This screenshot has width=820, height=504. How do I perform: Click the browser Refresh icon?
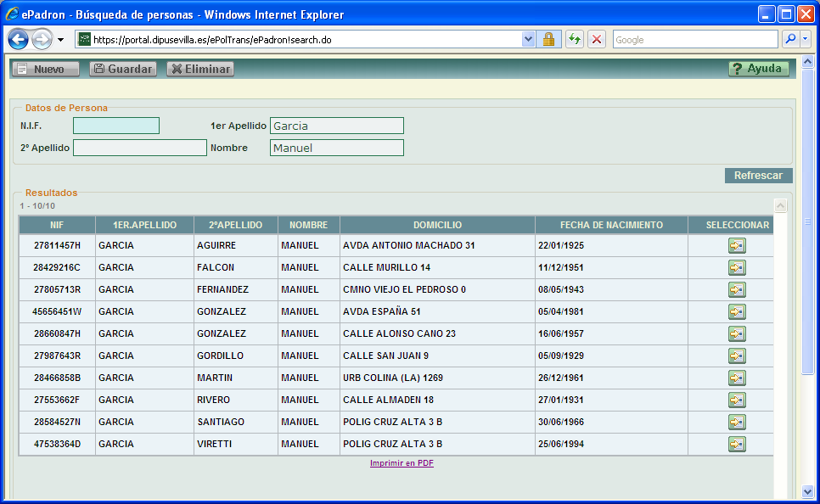[575, 40]
